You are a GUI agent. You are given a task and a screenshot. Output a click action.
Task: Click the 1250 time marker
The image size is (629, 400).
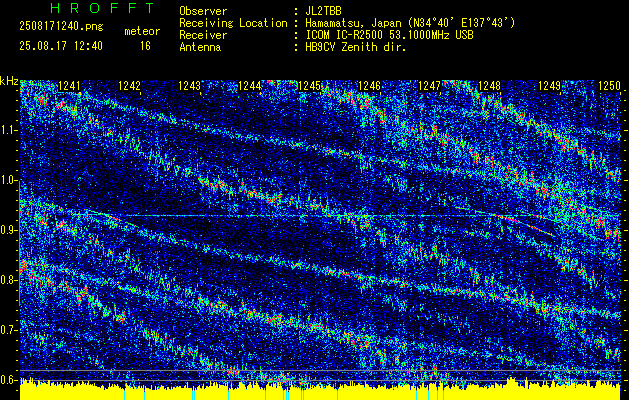point(609,85)
